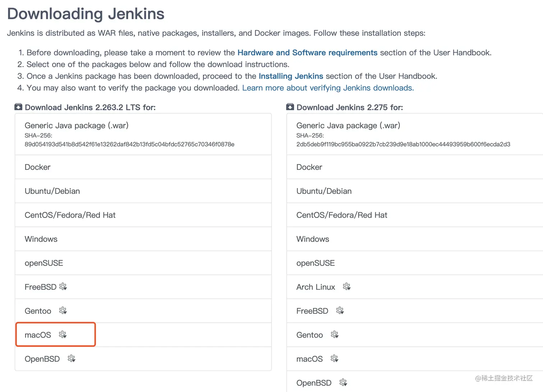The image size is (543, 392).
Task: Select OpenBSD in the 2.275 weekly list
Action: pos(415,382)
